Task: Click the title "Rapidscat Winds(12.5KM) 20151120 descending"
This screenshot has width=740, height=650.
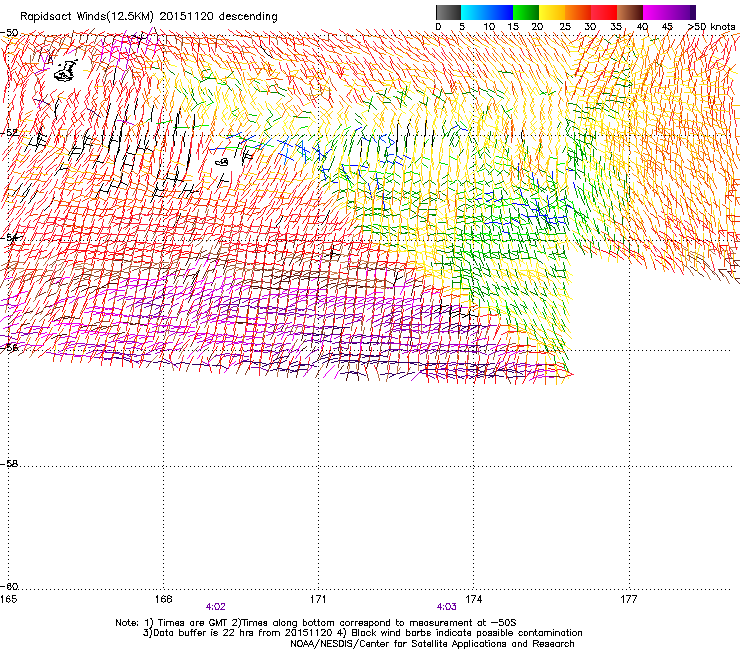Action: [149, 17]
